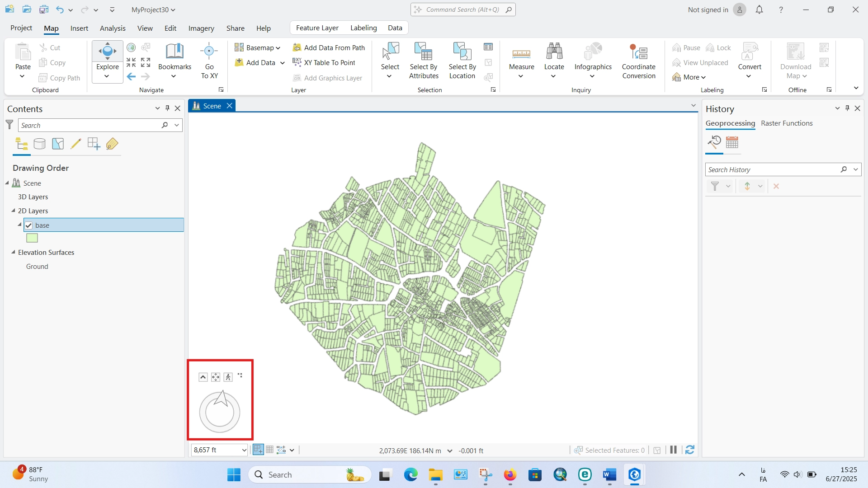This screenshot has height=488, width=868.
Task: Open Microsoft Word from the taskbar
Action: pos(609,475)
